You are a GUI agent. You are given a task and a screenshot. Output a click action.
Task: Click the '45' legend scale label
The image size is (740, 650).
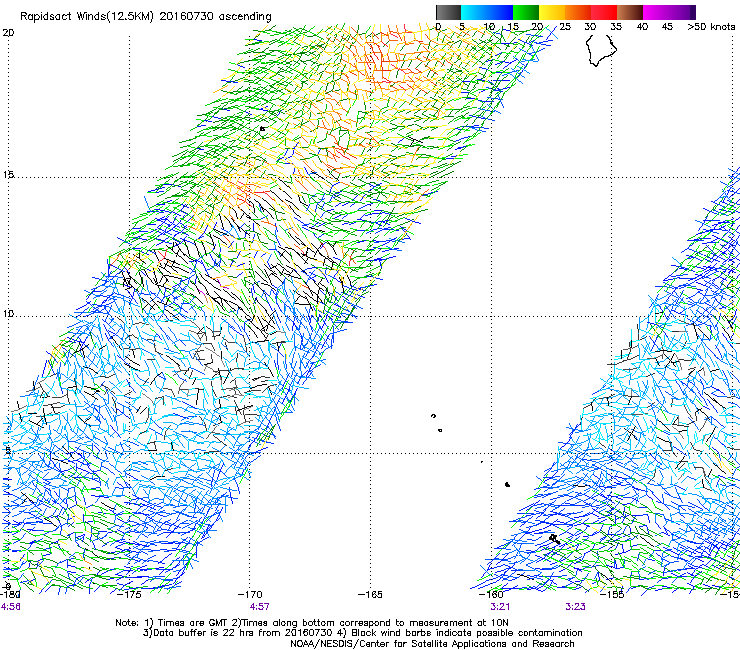[x=667, y=26]
